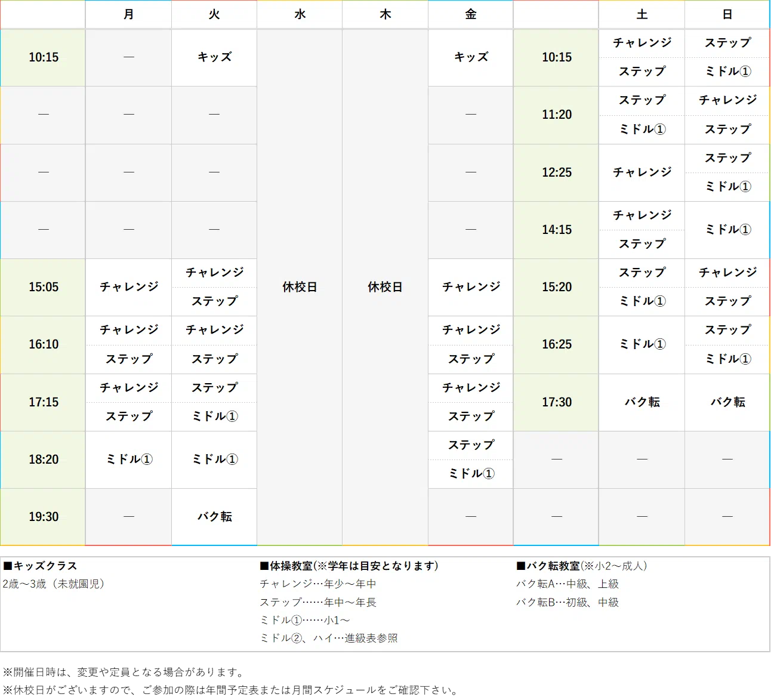Image resolution: width=771 pixels, height=700 pixels.
Task: Select the 11:20 weekend time label
Action: 556,115
